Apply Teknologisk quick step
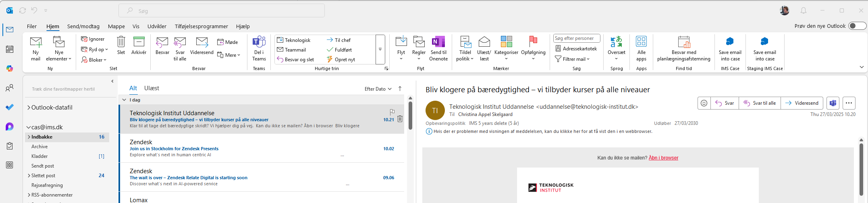868x203 pixels. pos(294,40)
